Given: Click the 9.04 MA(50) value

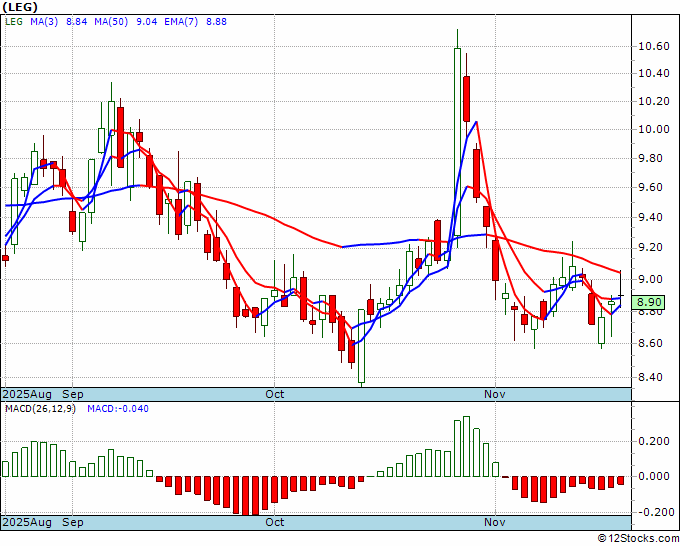Looking at the screenshot, I should pyautogui.click(x=147, y=22).
